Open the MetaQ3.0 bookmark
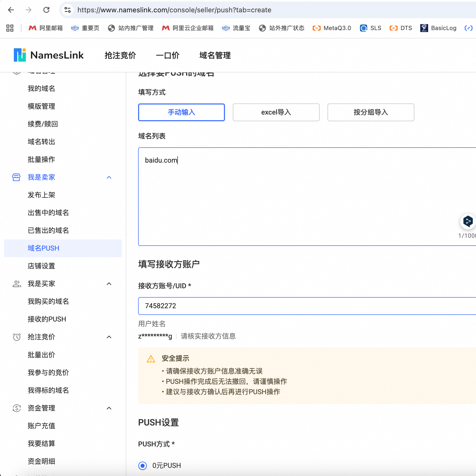This screenshot has width=476, height=476. pyautogui.click(x=332, y=28)
